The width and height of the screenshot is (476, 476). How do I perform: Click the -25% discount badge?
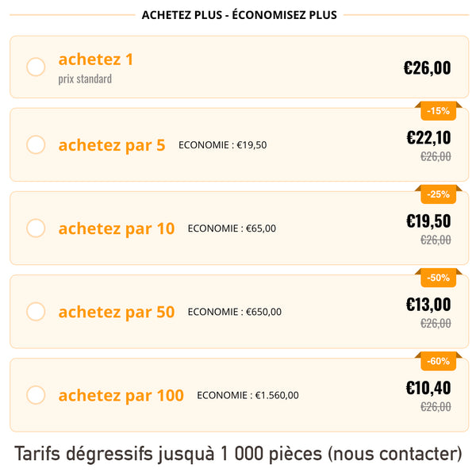(x=438, y=194)
